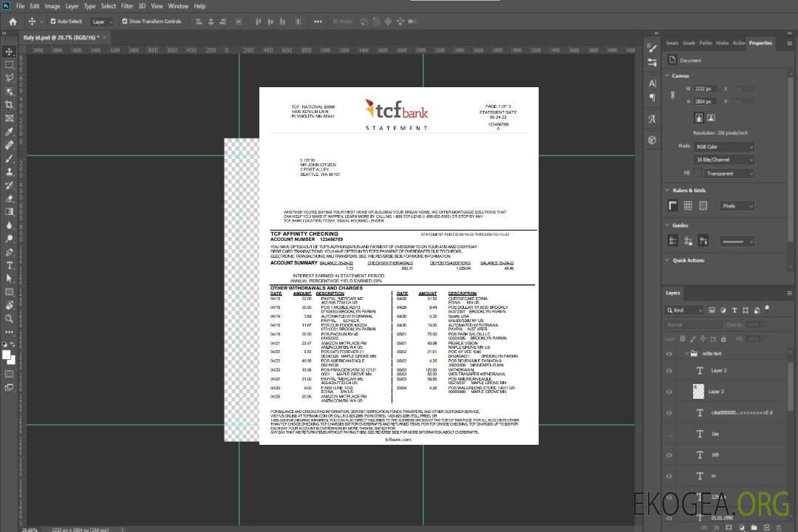
Task: Select the Pen tool
Action: pyautogui.click(x=9, y=252)
